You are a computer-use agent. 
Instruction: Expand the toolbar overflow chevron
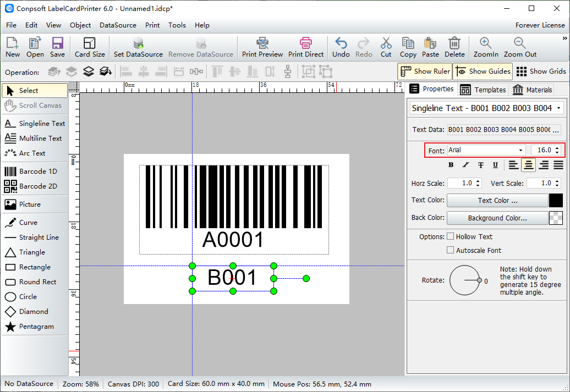564,38
